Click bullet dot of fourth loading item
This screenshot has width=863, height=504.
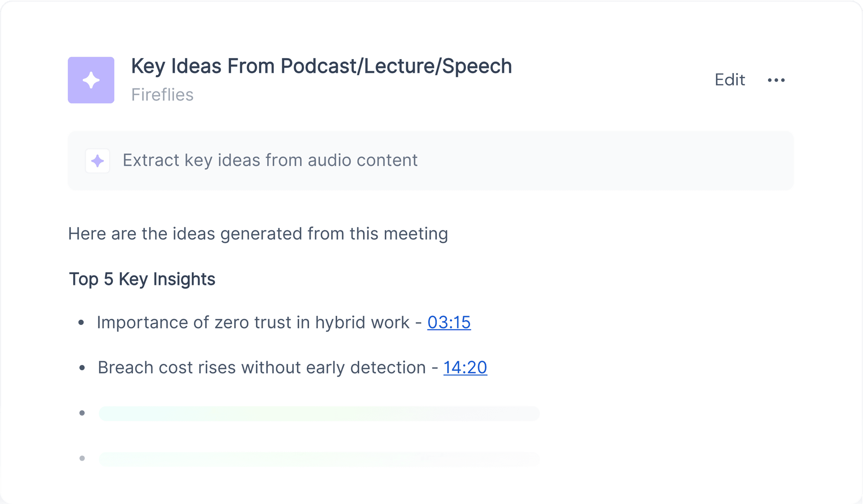82,459
